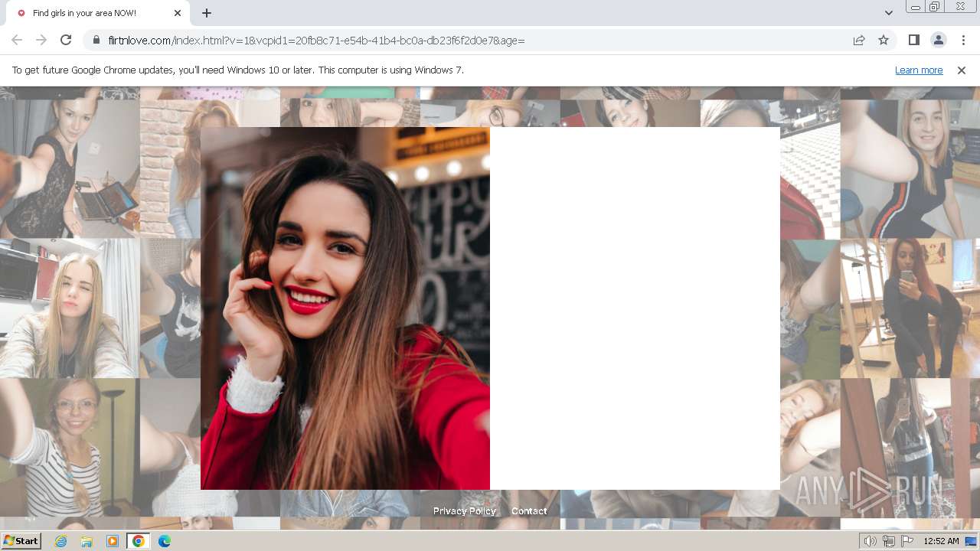Open the Privacy Policy link
The height and width of the screenshot is (551, 980).
pyautogui.click(x=465, y=511)
